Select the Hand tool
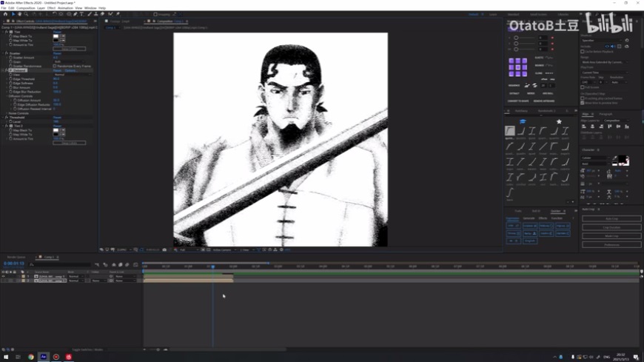The image size is (644, 362). [19, 14]
